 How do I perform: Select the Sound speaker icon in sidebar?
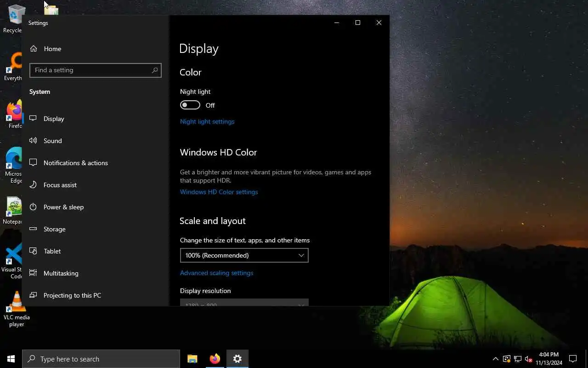pyautogui.click(x=33, y=141)
